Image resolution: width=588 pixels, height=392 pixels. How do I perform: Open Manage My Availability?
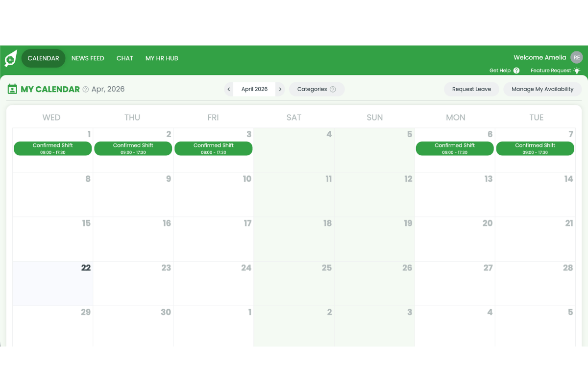542,89
